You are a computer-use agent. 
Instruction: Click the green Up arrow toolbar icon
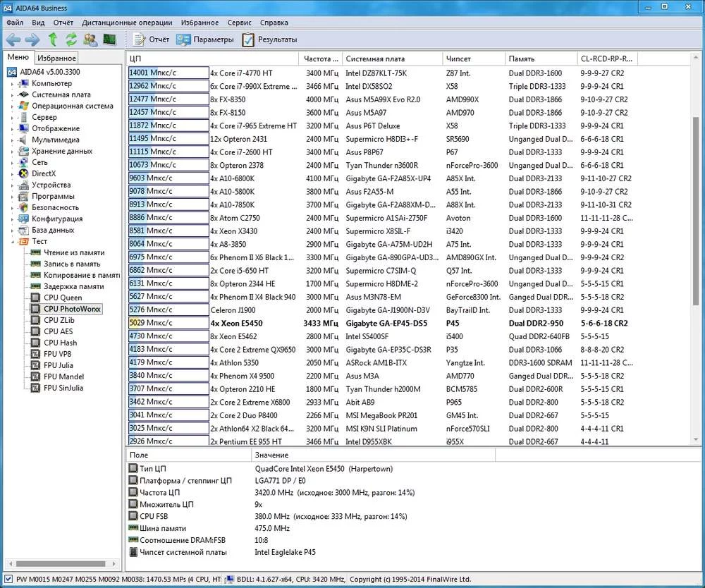click(52, 39)
